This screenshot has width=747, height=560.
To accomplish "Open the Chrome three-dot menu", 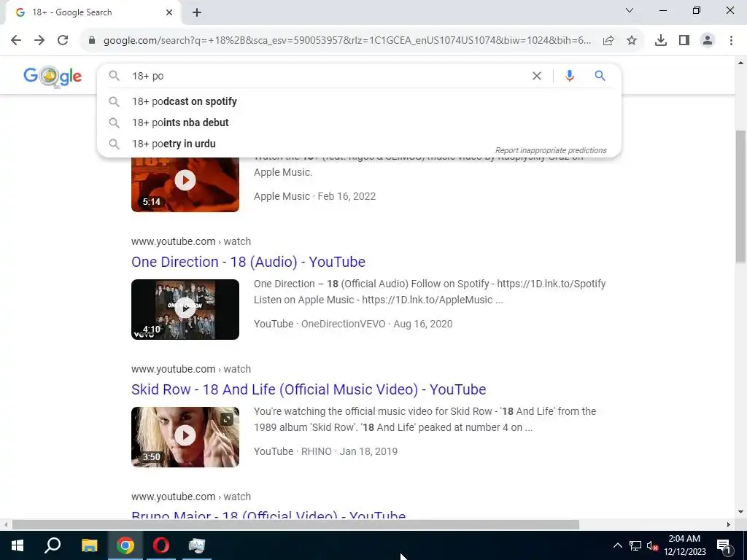I will point(731,41).
